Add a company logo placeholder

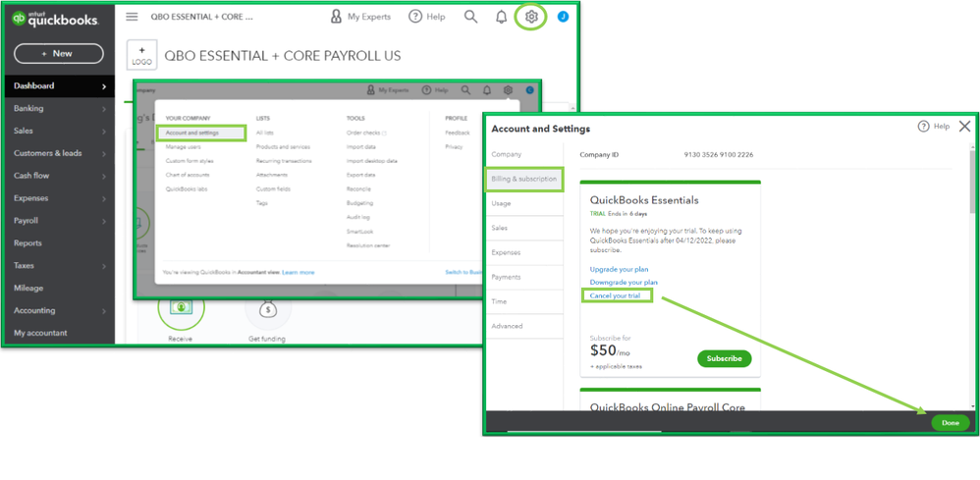tap(141, 55)
